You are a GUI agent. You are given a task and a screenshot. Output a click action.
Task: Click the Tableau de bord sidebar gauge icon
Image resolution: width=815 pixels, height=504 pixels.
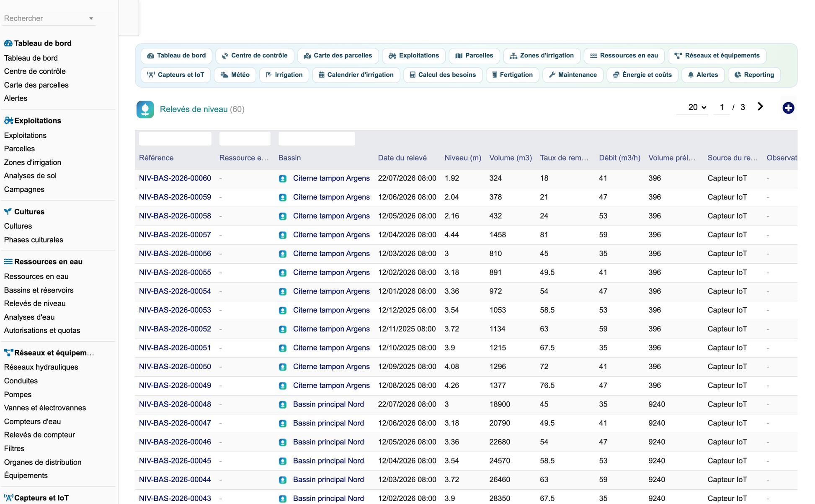tap(8, 43)
